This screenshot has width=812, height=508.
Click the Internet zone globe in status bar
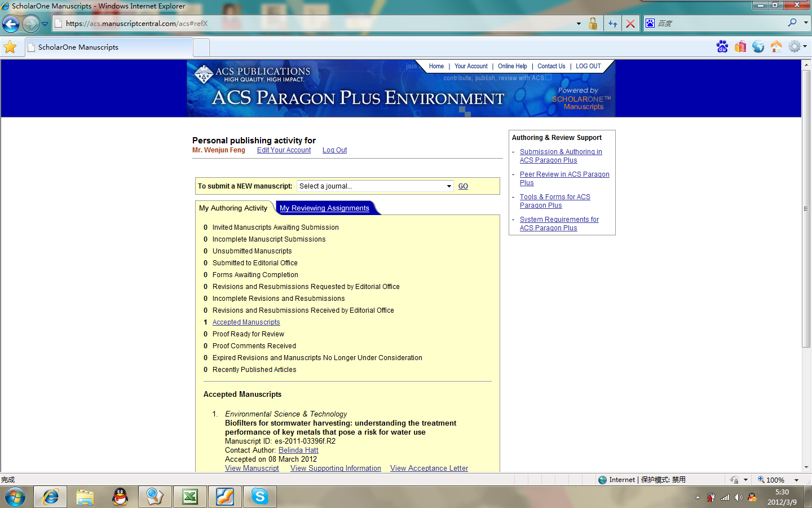(x=603, y=480)
